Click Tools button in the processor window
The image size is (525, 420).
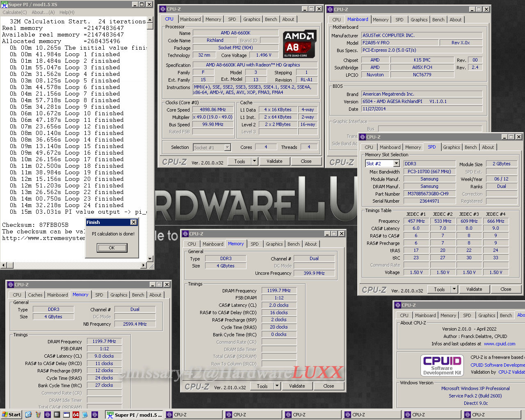point(240,161)
